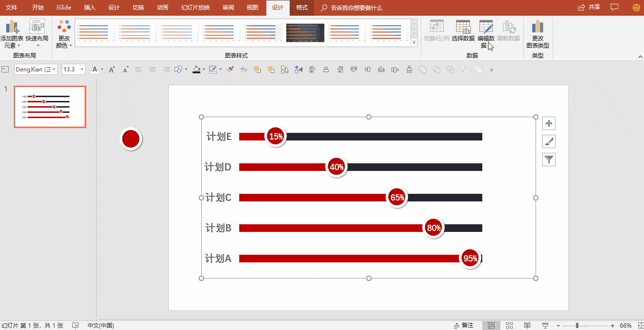Viewport: 644px width, 330px height.
Task: Click the format painter brush in toolbar
Action: click(230, 70)
